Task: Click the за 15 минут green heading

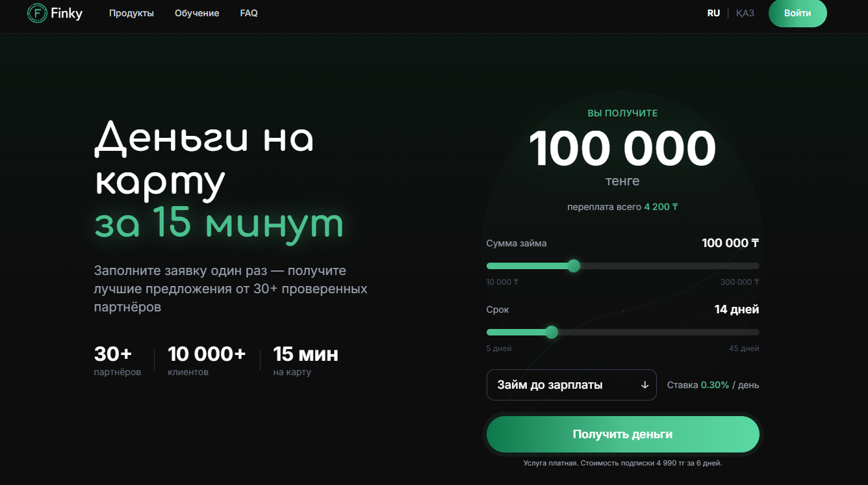Action: (x=219, y=222)
